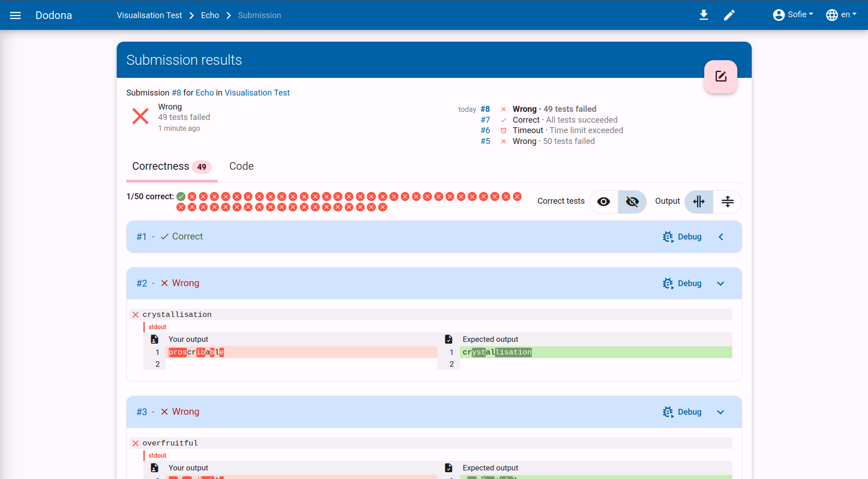Switch to the Correctness tab
The image size is (868, 479).
click(x=171, y=167)
